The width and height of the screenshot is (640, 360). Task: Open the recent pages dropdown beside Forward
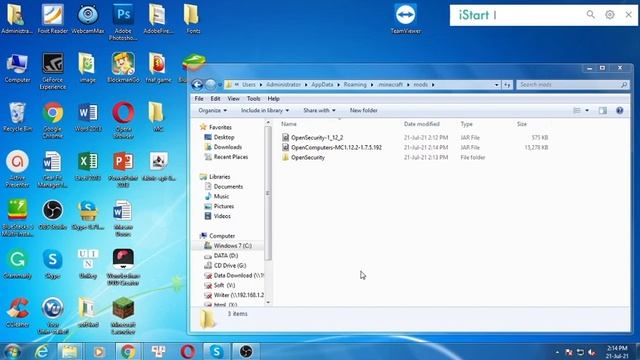tap(220, 85)
